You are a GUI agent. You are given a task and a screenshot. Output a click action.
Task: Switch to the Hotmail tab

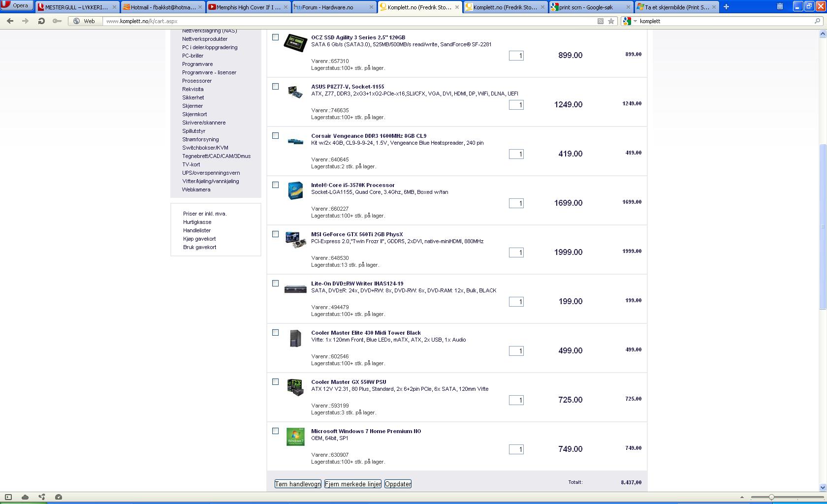pos(162,7)
